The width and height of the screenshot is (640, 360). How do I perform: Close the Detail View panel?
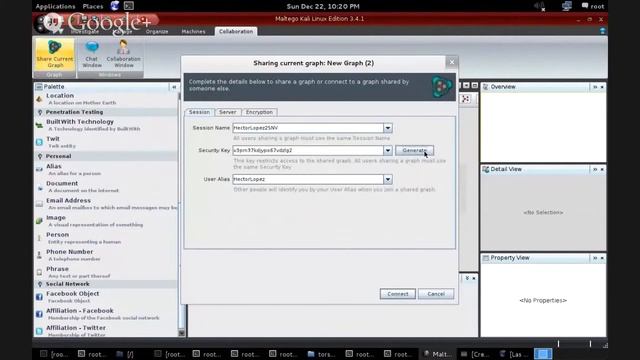tap(602, 169)
